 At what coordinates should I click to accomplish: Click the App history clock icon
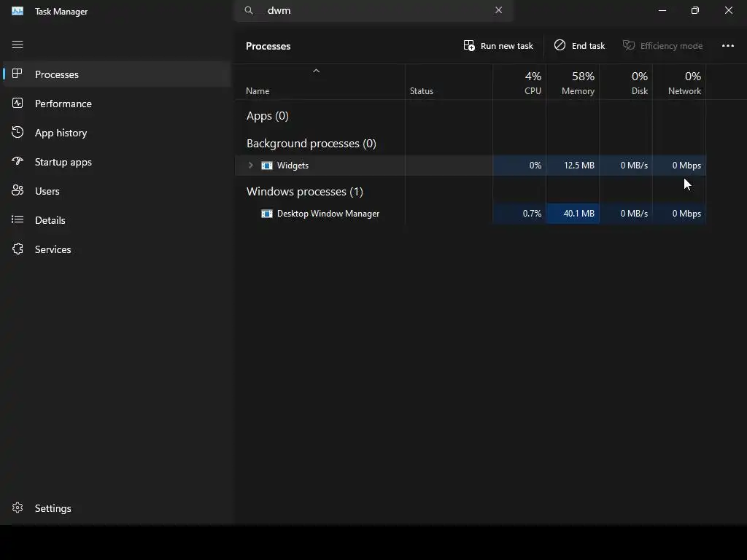[x=18, y=133]
